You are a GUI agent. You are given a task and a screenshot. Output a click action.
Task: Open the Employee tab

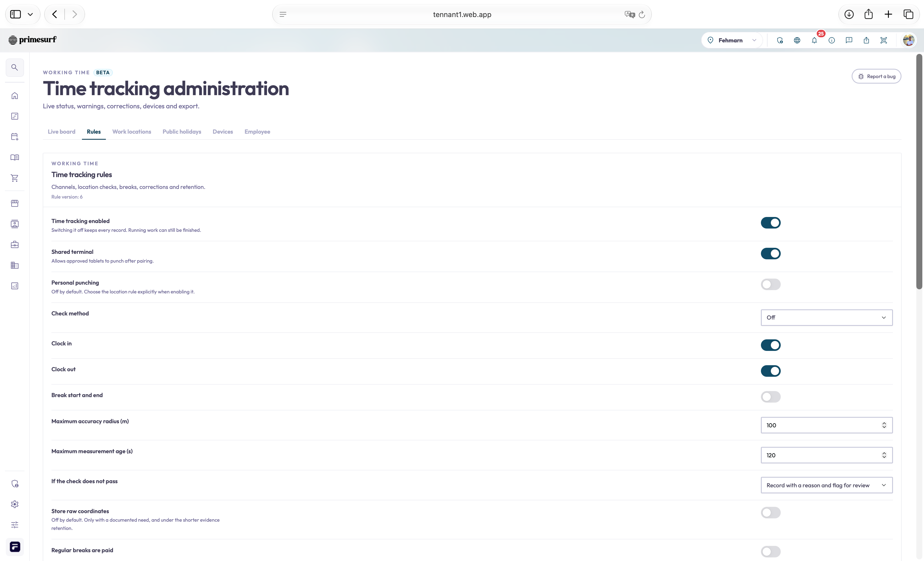point(257,132)
